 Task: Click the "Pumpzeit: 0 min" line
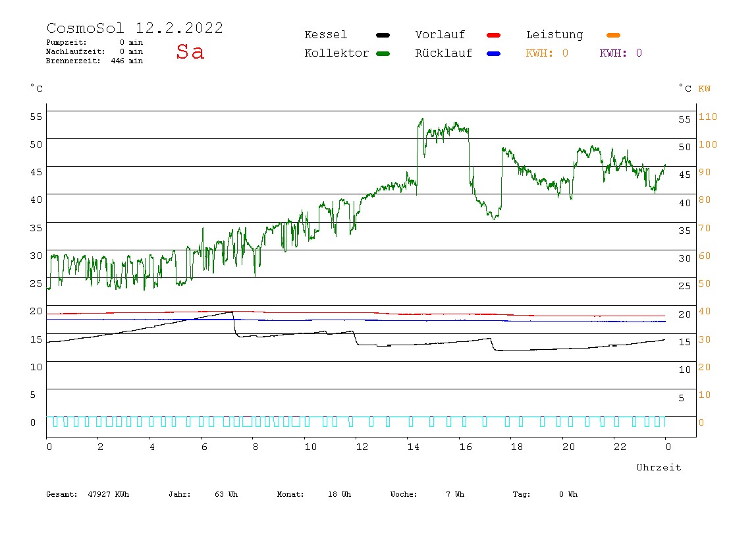point(95,42)
